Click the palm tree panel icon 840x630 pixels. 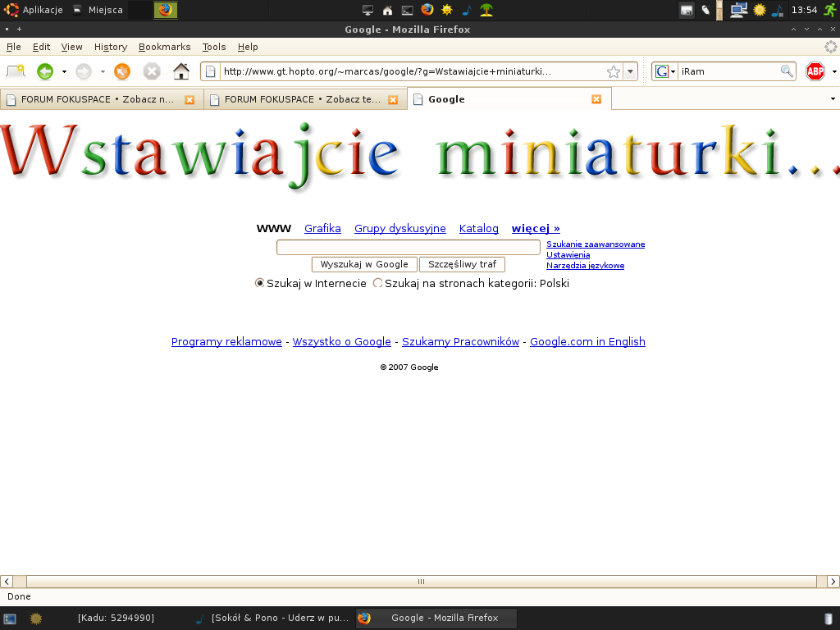coord(486,10)
